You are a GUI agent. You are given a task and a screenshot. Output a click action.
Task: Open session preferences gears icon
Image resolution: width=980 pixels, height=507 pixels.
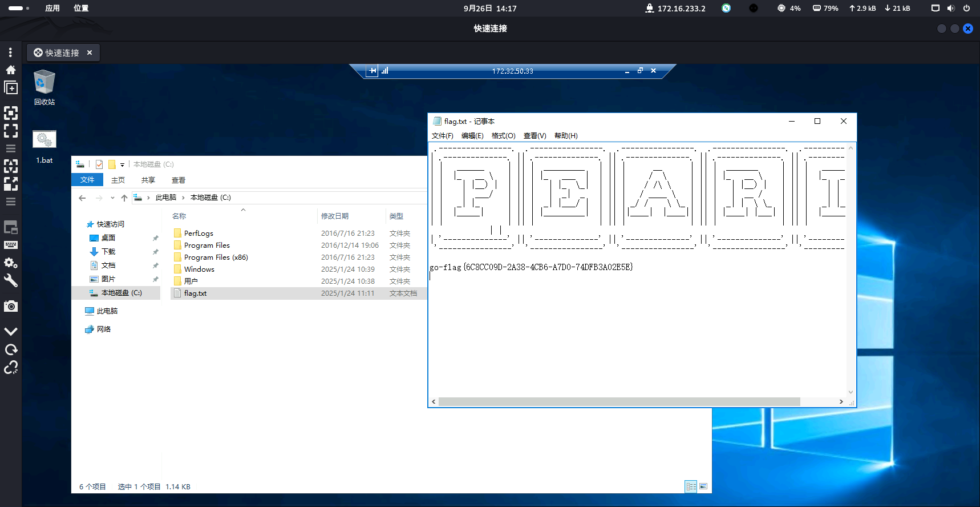click(x=11, y=263)
